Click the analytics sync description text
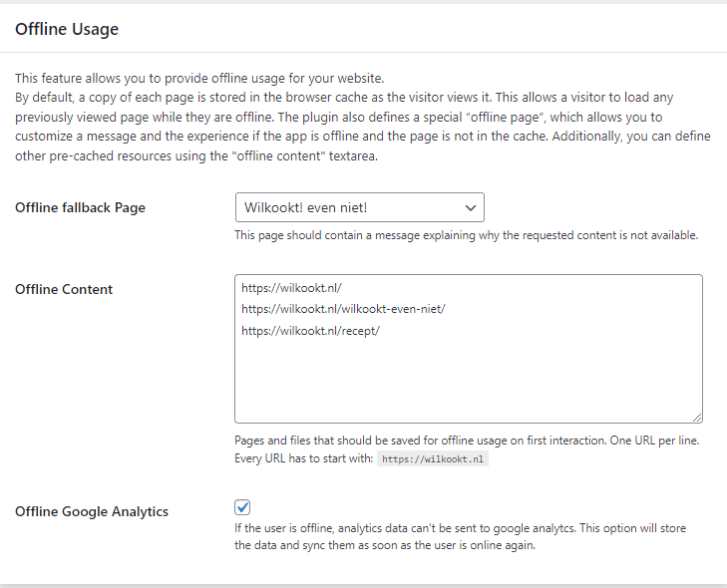 pos(460,536)
